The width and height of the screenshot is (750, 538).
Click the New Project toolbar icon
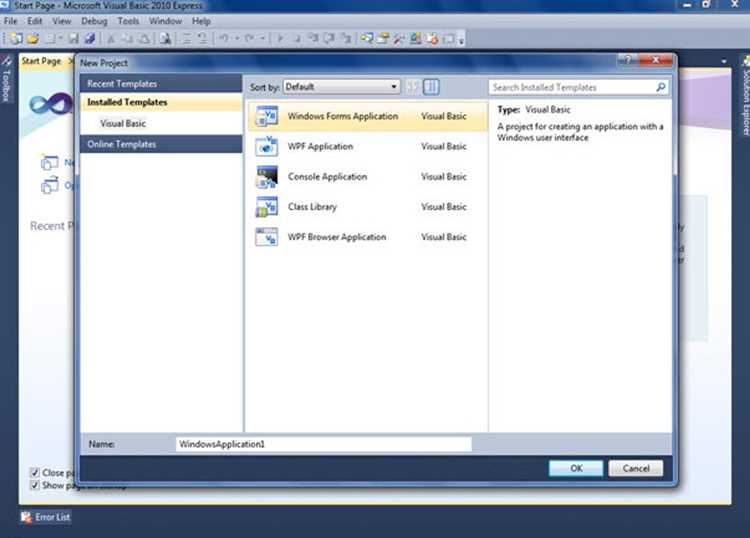tap(16, 39)
